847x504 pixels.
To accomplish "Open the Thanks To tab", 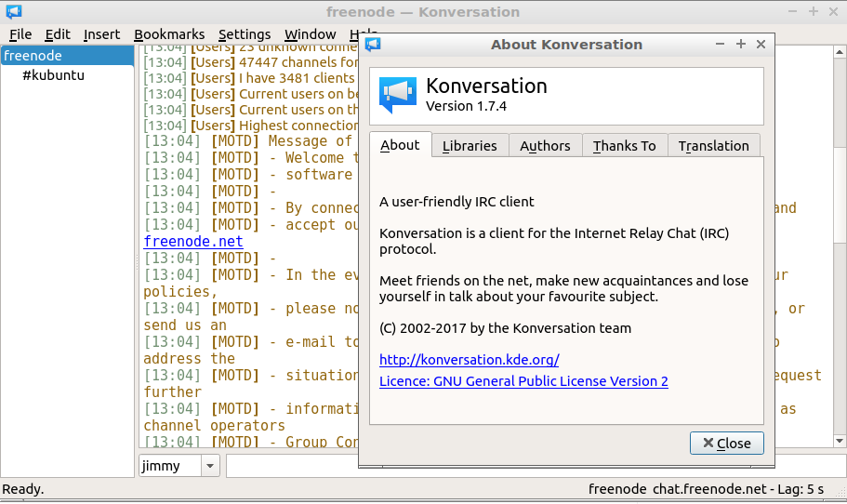I will tap(625, 146).
